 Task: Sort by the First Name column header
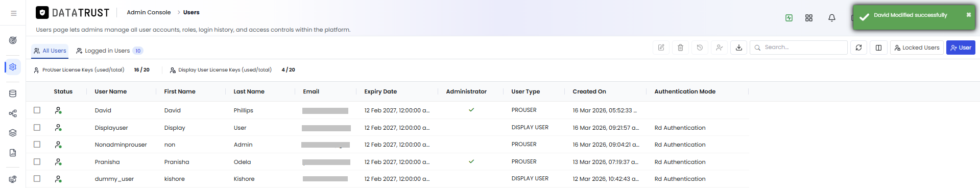coord(180,91)
